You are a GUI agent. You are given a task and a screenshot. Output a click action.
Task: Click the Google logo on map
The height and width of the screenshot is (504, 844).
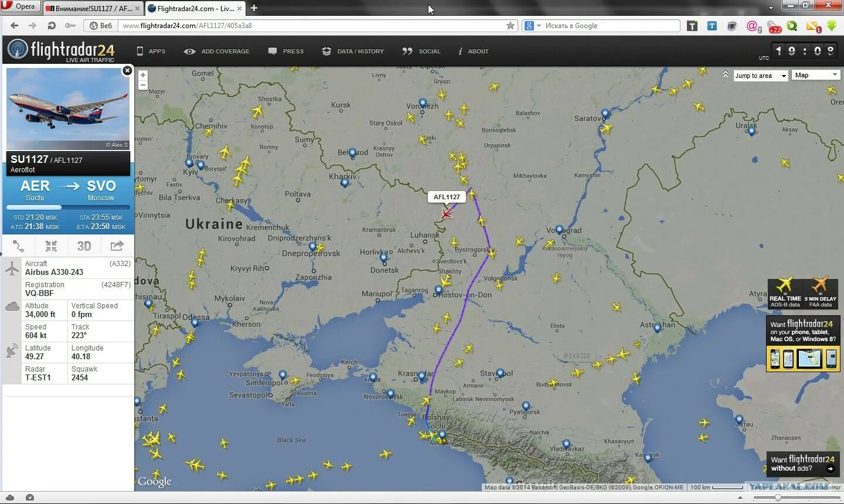click(x=155, y=482)
